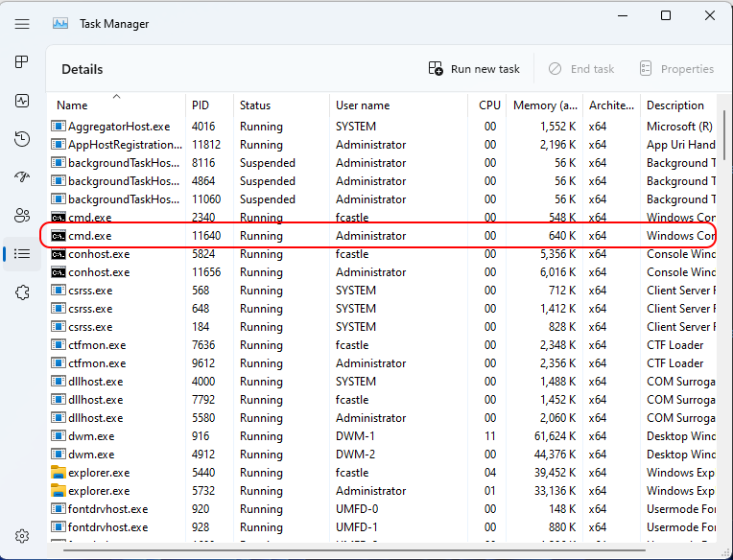Click icon of cmd.exe PID 11640
Screen dimensions: 733x560
point(58,236)
